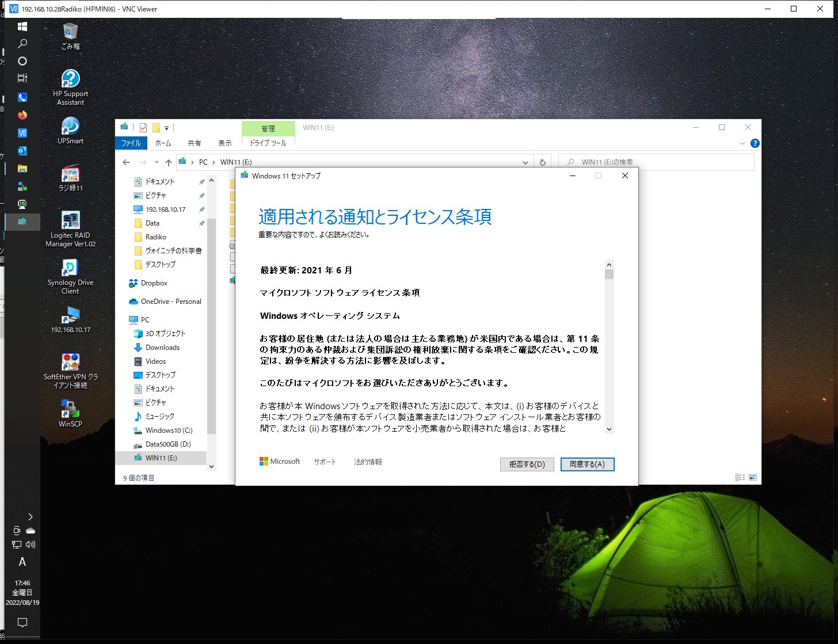Switch to the 表示 ribbon tab

coord(224,143)
